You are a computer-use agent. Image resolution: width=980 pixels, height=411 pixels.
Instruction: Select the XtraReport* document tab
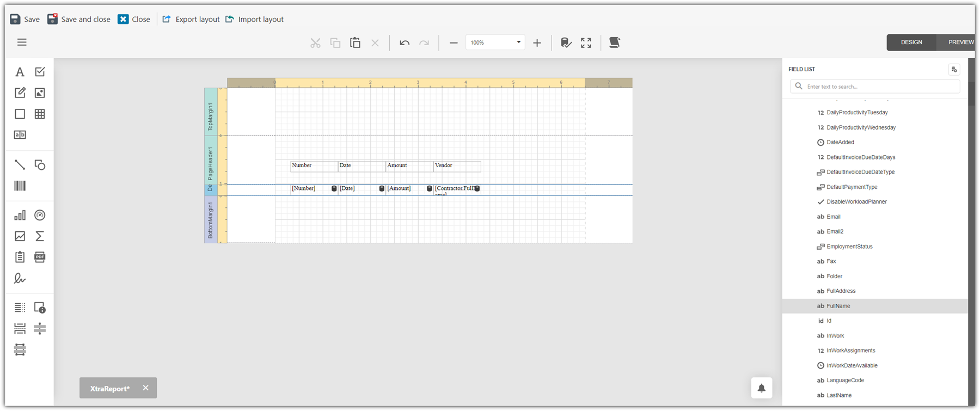point(110,388)
